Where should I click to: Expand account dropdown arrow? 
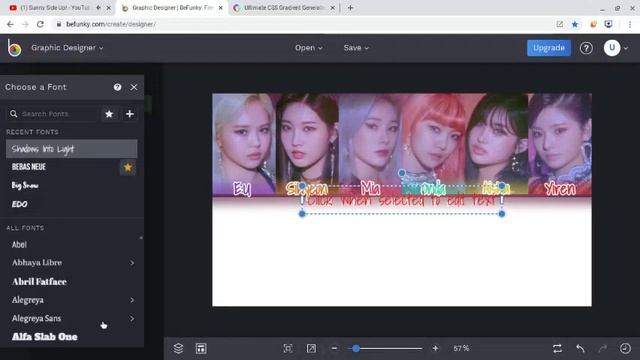[626, 48]
